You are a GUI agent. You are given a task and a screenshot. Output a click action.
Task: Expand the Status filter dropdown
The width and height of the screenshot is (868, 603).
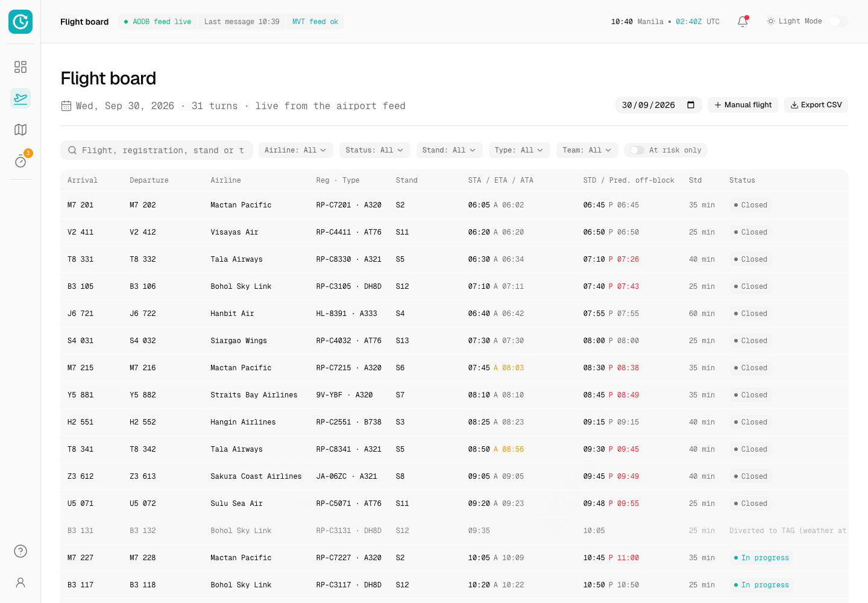[x=374, y=150]
